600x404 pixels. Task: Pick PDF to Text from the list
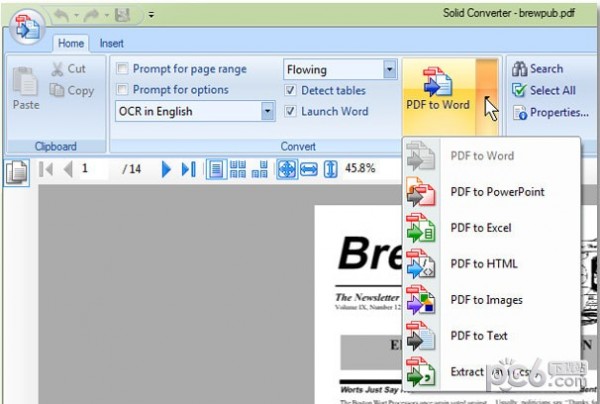point(478,336)
